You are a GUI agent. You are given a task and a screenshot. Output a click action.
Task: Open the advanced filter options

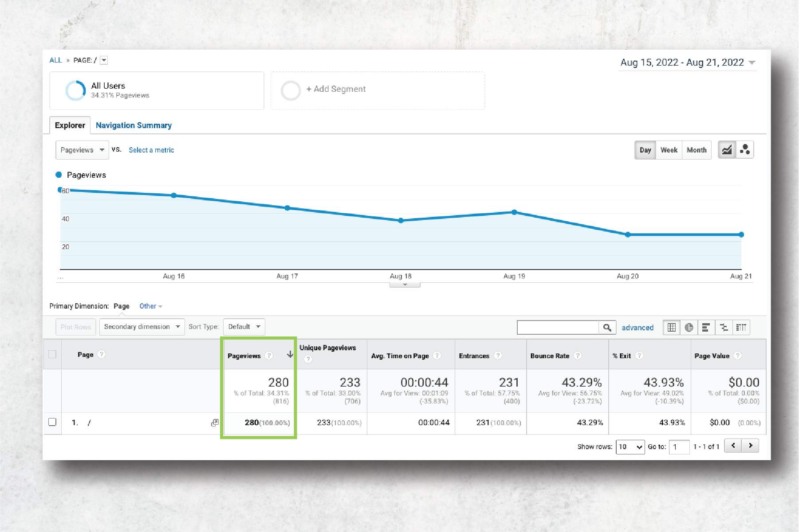click(638, 328)
